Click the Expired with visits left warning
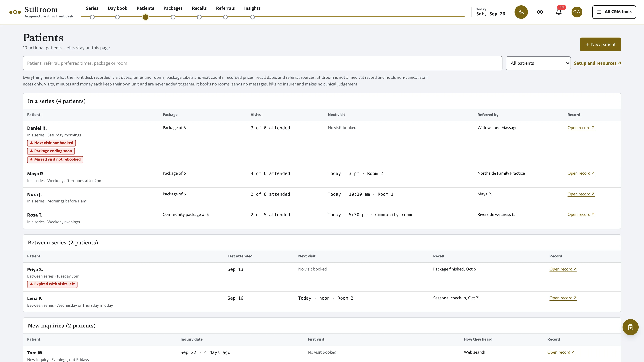644x362 pixels. pyautogui.click(x=52, y=284)
